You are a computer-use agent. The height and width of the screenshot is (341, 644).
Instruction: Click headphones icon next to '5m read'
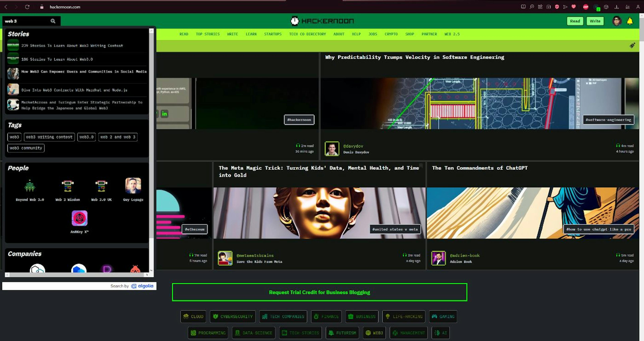point(618,255)
